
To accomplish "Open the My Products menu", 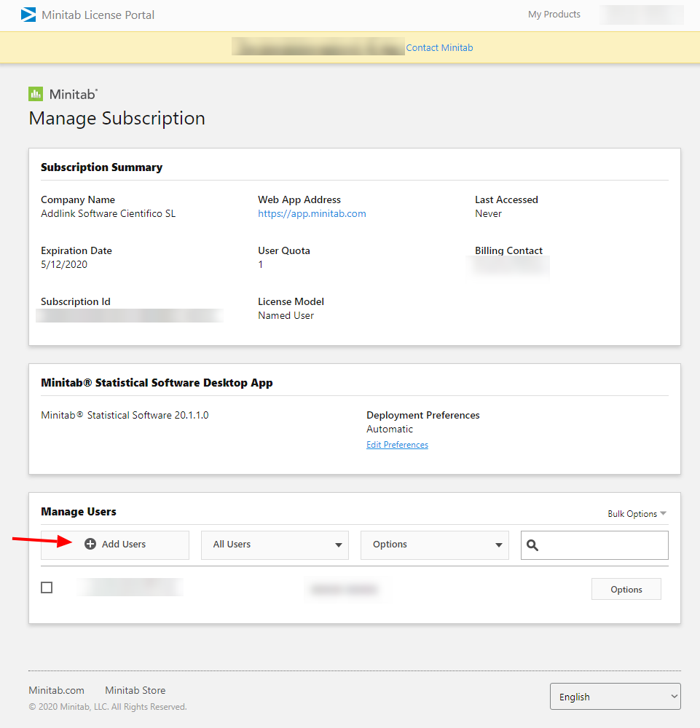I will [x=554, y=15].
